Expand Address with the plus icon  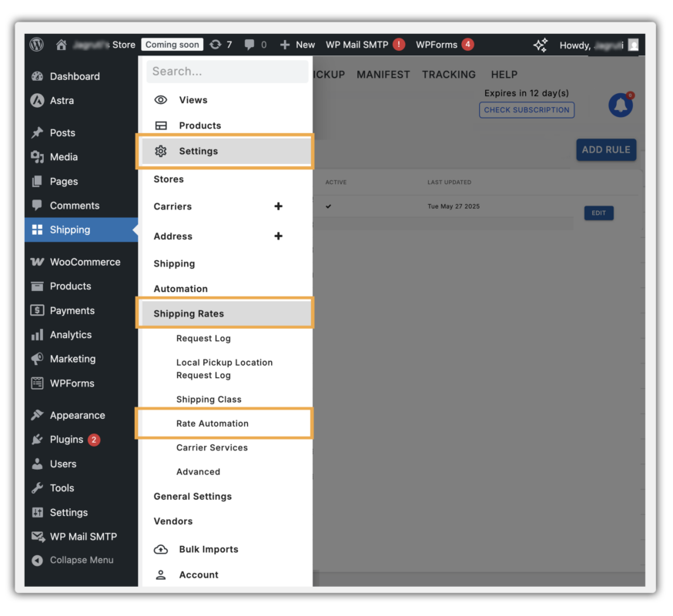tap(278, 236)
